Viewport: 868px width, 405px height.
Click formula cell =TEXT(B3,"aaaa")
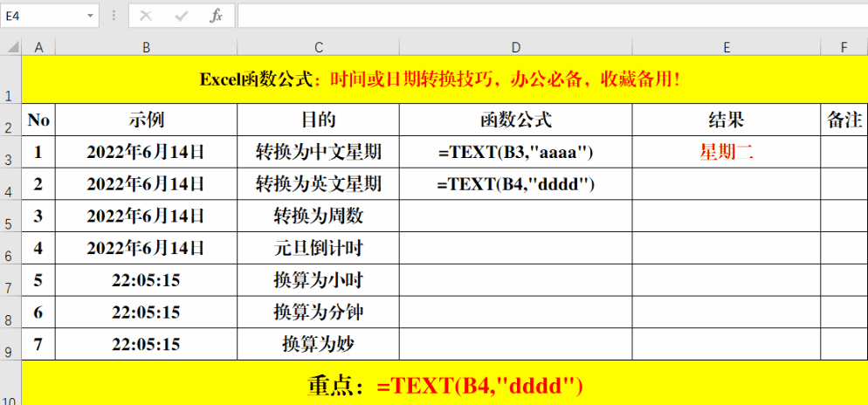[516, 152]
